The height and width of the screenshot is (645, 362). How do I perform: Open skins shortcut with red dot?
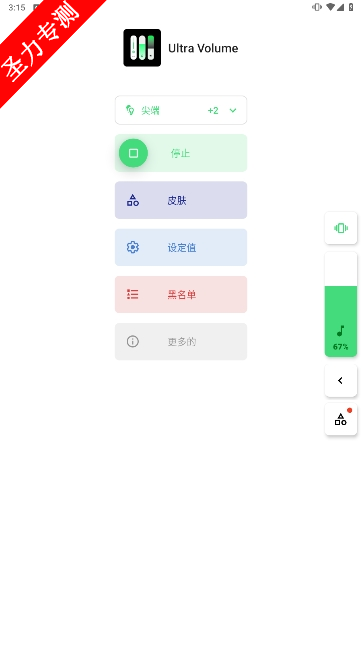pos(341,419)
